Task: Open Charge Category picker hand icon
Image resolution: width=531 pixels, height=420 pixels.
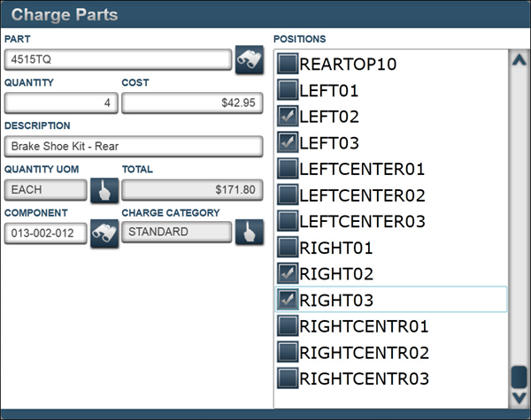Action: (250, 233)
